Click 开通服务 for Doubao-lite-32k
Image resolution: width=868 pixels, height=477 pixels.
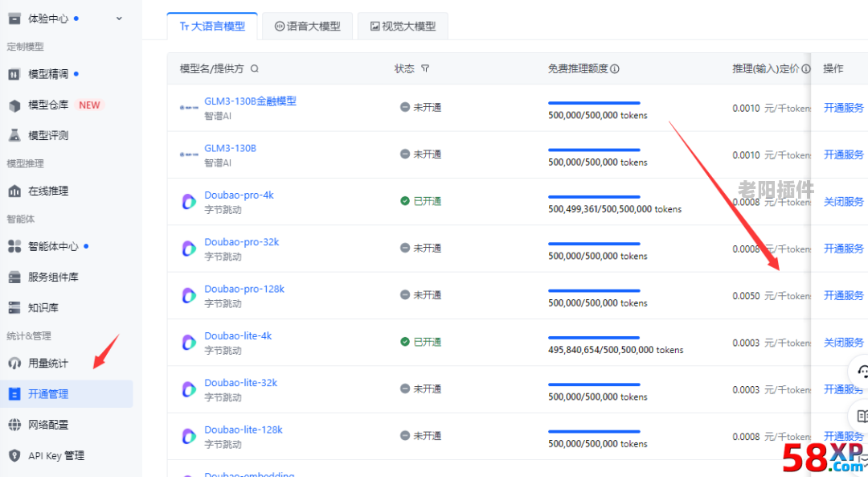tap(844, 389)
